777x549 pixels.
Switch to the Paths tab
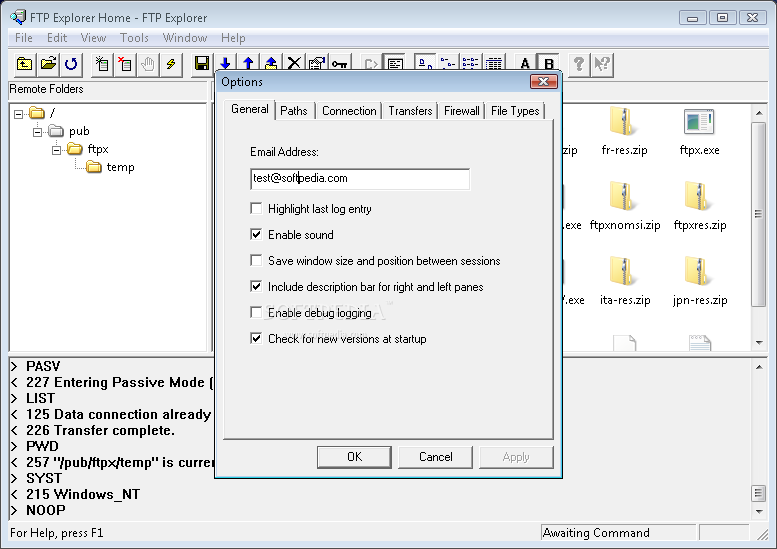[x=294, y=111]
